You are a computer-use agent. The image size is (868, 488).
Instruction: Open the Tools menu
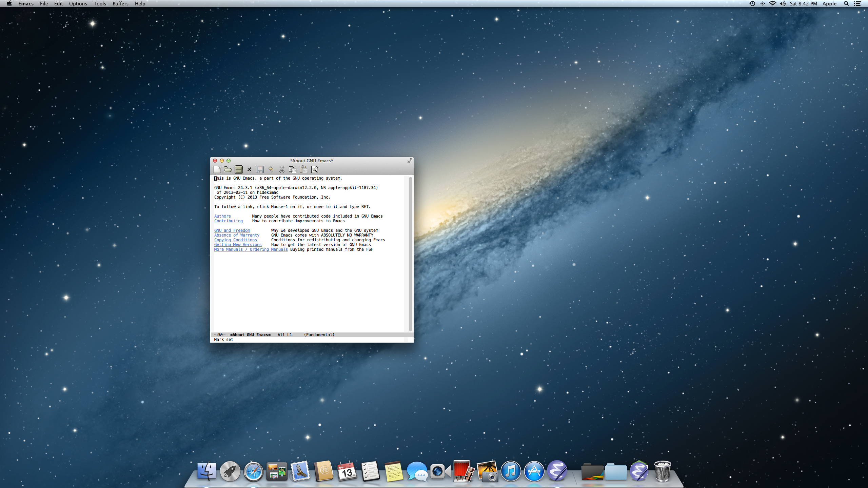[100, 4]
